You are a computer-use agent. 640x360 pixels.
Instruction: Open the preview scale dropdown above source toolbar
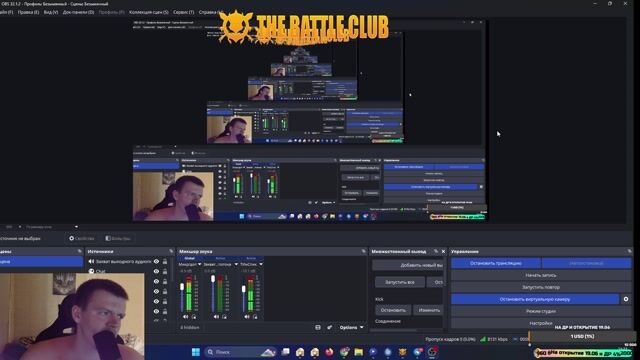pos(76,227)
